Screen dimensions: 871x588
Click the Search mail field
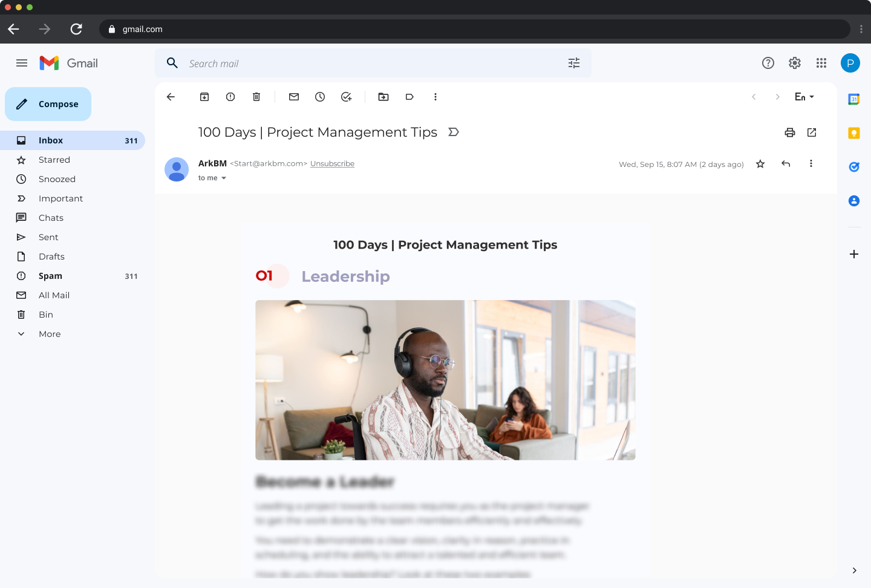tap(373, 63)
